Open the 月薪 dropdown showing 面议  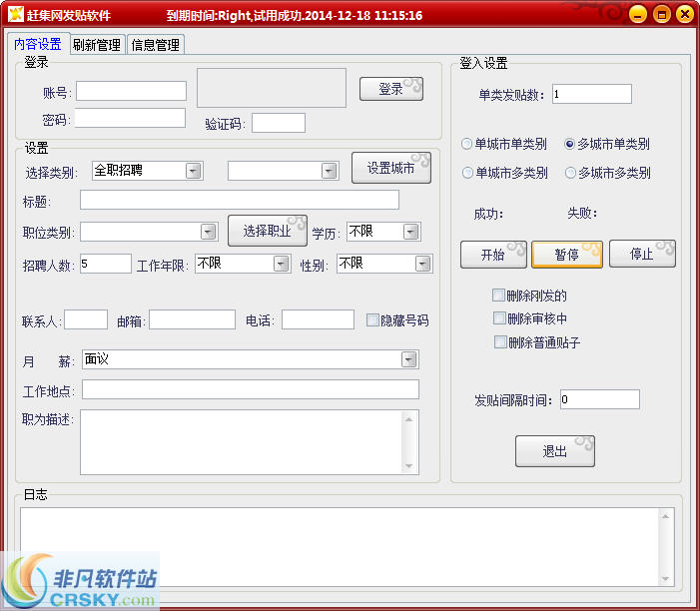click(x=251, y=359)
